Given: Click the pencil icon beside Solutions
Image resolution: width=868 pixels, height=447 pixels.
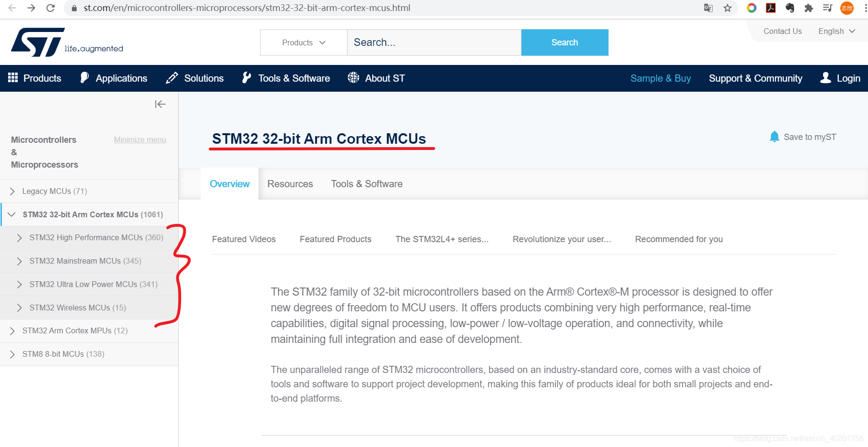Looking at the screenshot, I should coord(172,78).
